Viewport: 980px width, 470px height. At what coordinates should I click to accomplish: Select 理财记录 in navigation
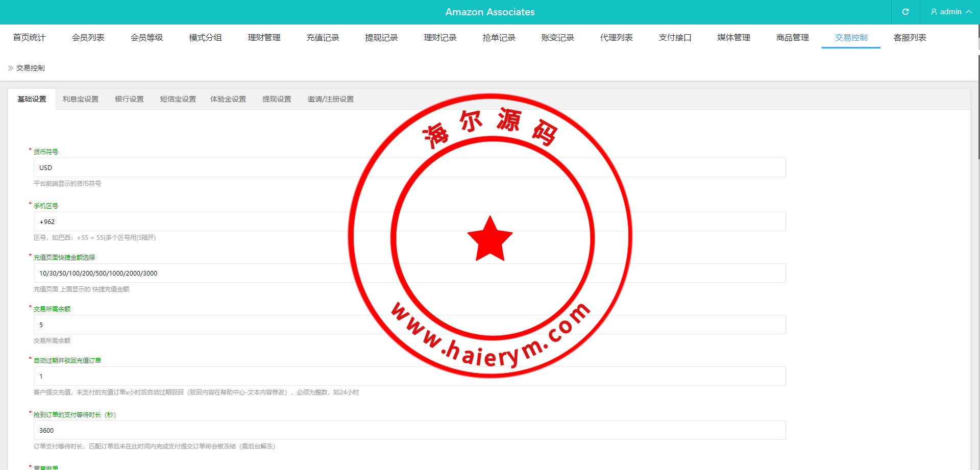440,37
